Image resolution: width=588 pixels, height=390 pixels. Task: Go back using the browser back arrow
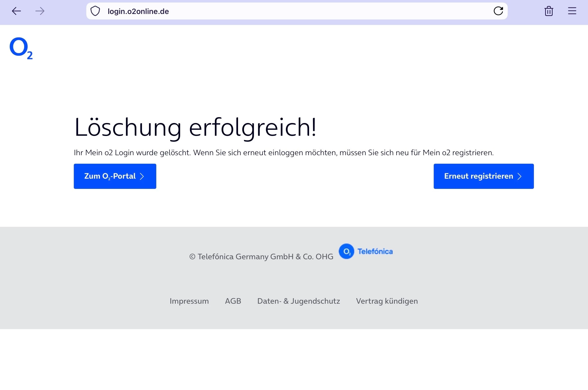coord(16,11)
